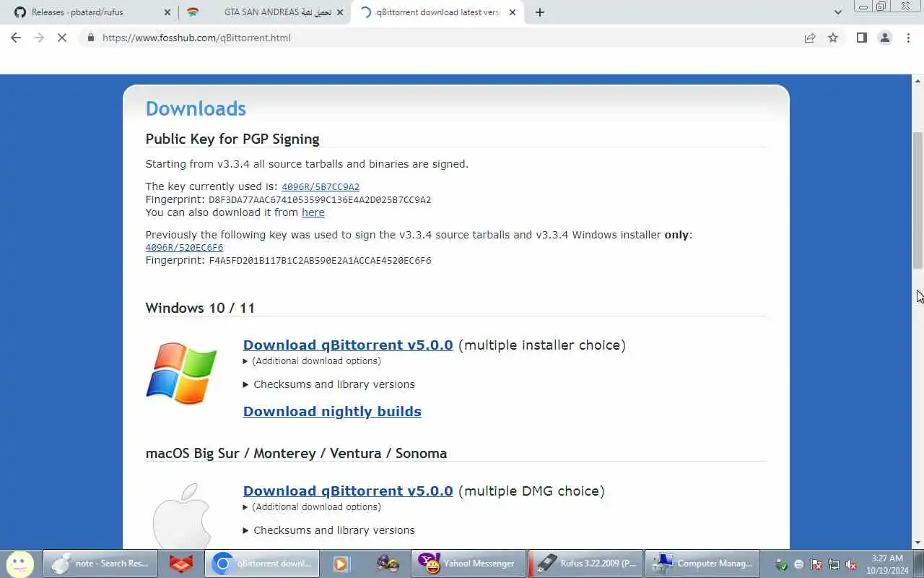This screenshot has width=924, height=578.
Task: Click the Downloads heading
Action: tap(196, 108)
